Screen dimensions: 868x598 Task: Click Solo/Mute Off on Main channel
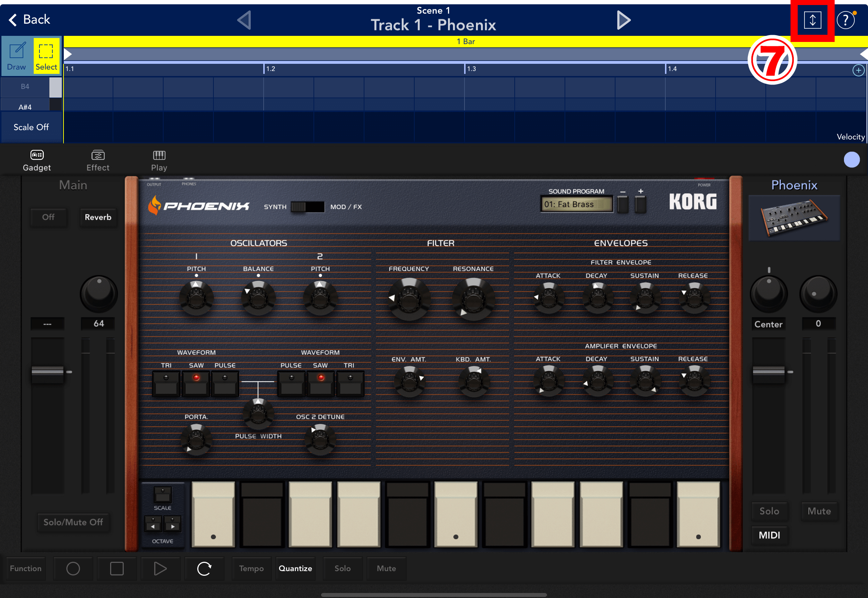(73, 522)
